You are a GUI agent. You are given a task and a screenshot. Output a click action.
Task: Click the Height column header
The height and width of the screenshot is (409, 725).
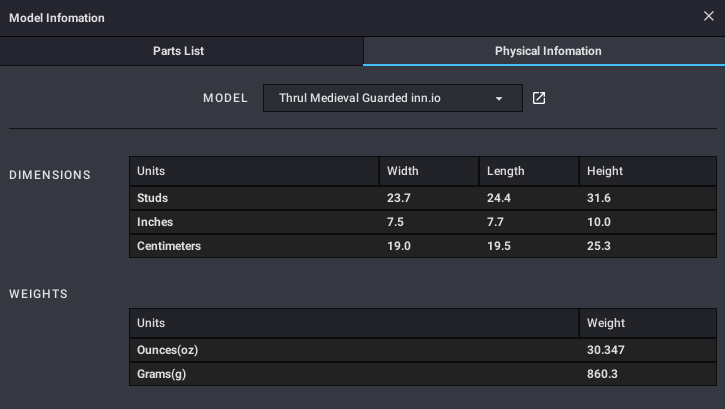pyautogui.click(x=605, y=171)
